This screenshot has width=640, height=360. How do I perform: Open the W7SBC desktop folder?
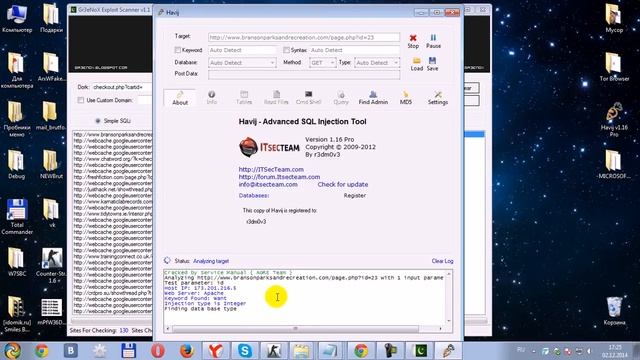click(16, 262)
